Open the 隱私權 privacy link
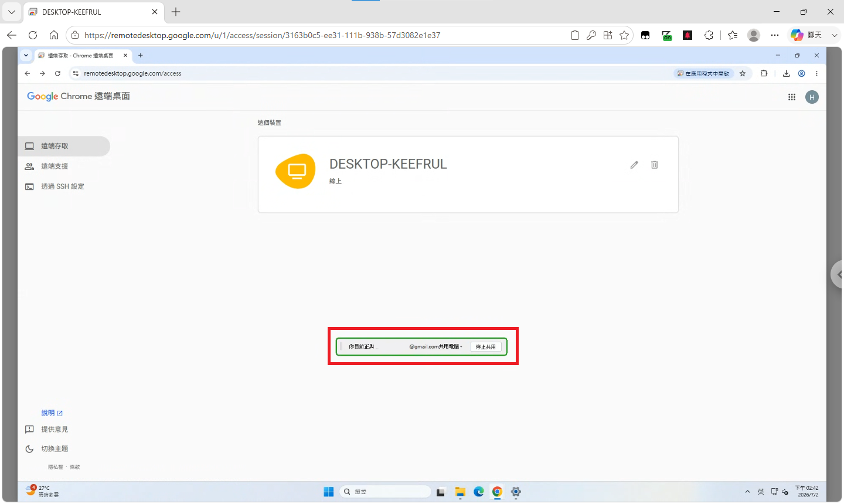This screenshot has width=844, height=504. click(55, 467)
